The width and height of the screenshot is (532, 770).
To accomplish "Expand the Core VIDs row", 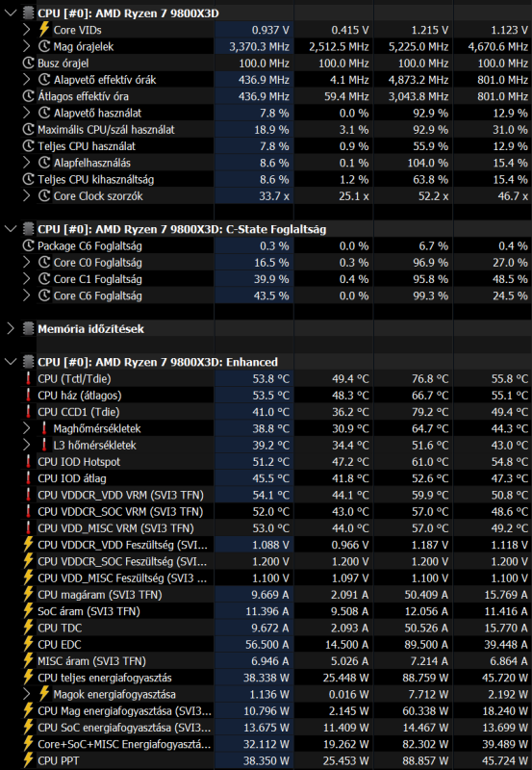I will click(27, 30).
